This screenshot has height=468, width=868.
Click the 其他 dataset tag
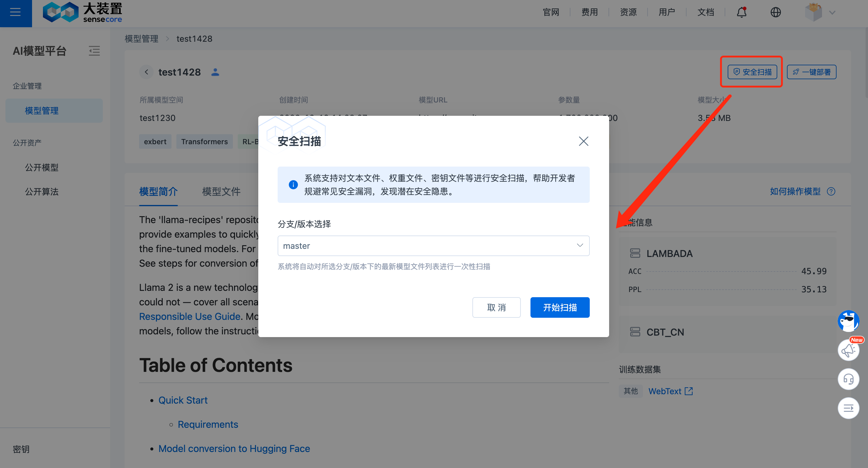[x=631, y=391]
